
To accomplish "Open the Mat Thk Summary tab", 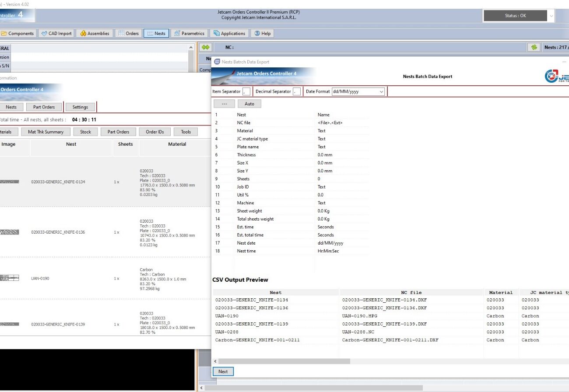I will pyautogui.click(x=46, y=132).
